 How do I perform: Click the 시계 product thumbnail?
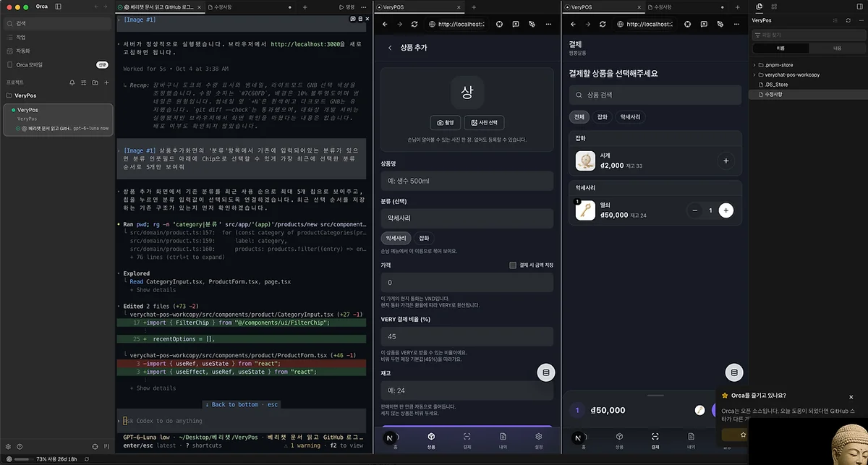tap(585, 161)
